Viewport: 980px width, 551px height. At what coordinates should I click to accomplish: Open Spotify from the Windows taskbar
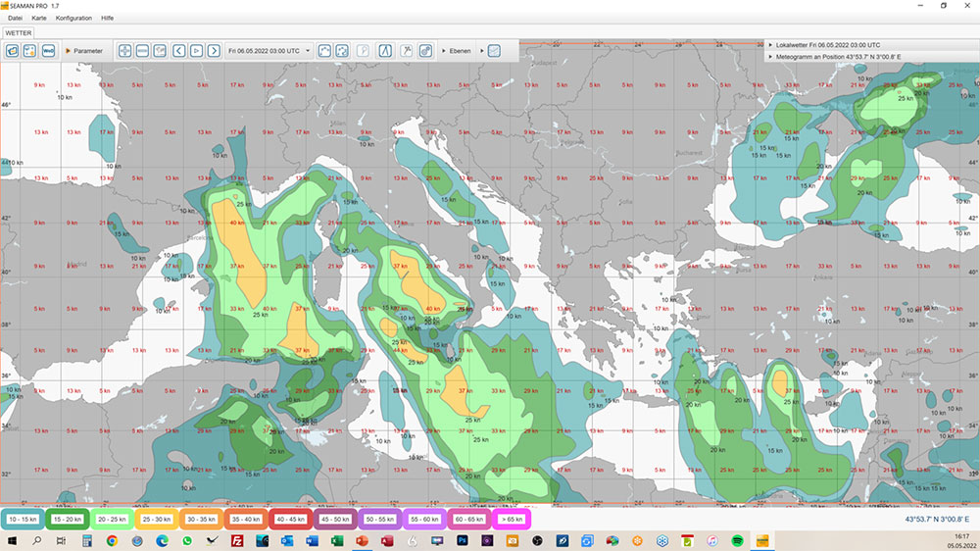736,540
